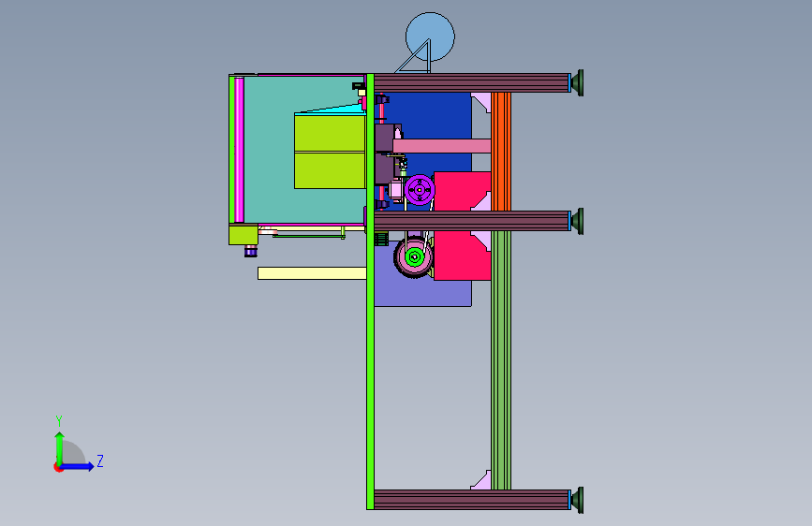Select the magenta vertical roller on the left edge
Image resolution: width=812 pixels, height=526 pixels.
point(239,150)
